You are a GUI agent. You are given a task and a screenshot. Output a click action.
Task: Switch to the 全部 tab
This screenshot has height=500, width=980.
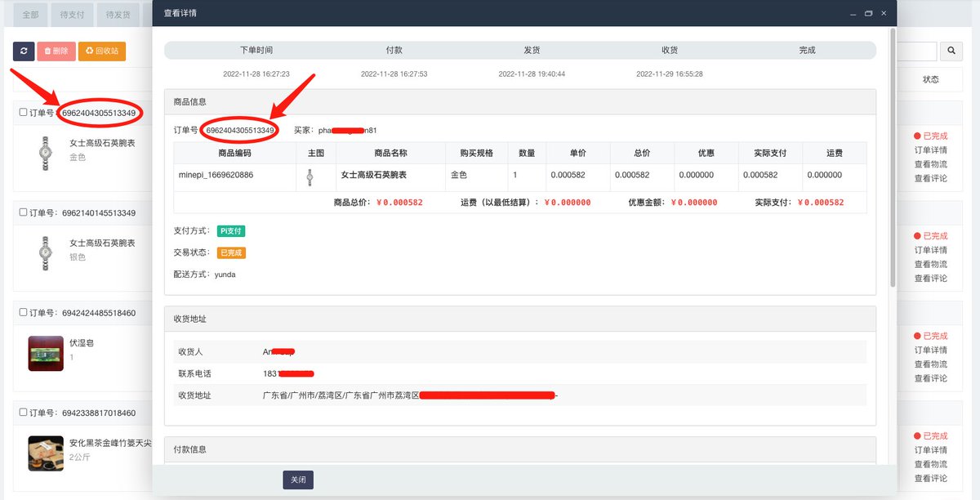pyautogui.click(x=30, y=15)
